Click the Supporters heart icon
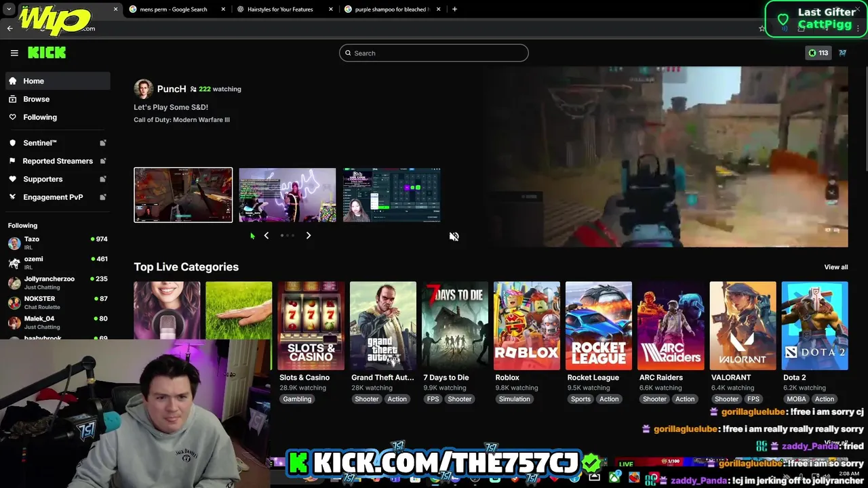 (12, 179)
